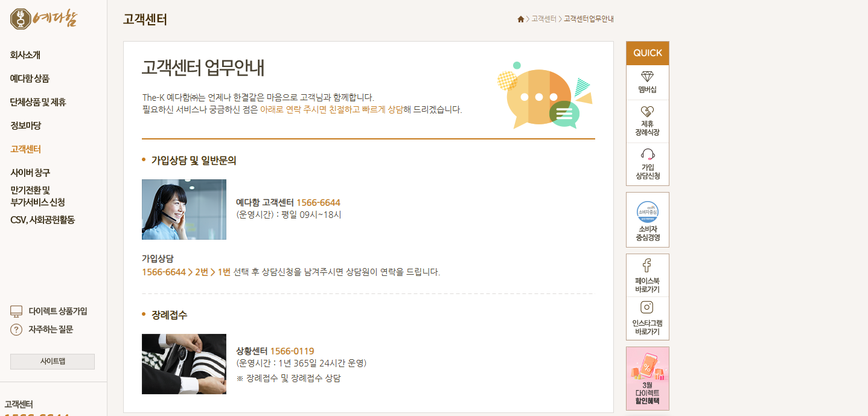868x416 pixels.
Task: Open the 다이렉트 상품가입 link
Action: coord(58,311)
